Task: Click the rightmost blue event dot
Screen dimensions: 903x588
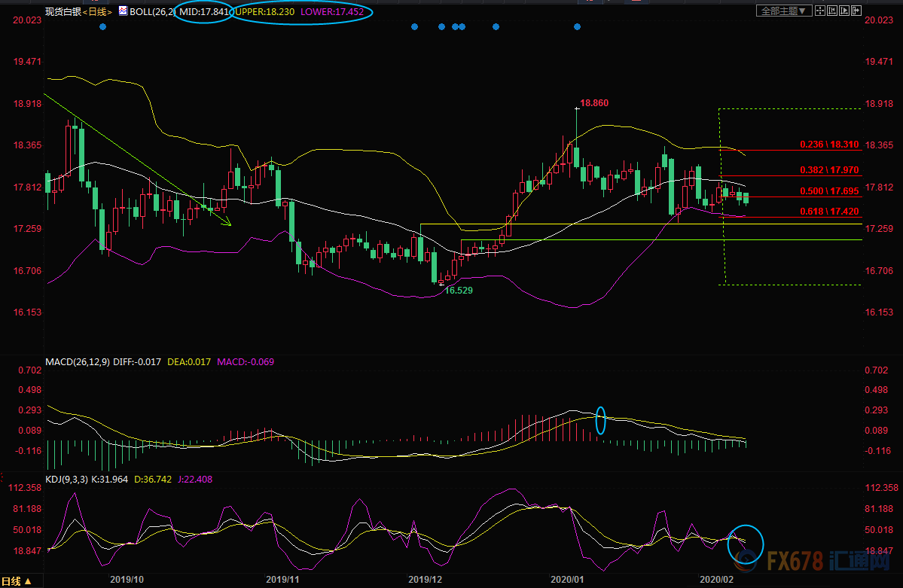Action: [577, 27]
